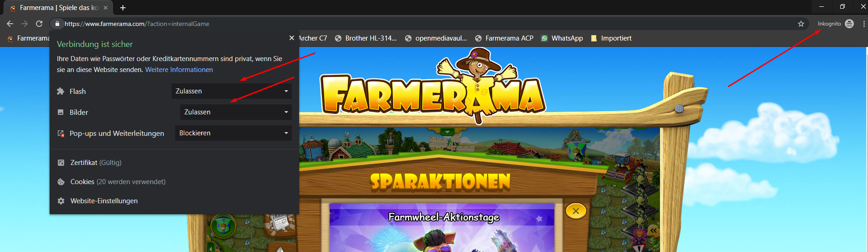Open Chrome's three-dot menu
The image size is (868, 252).
[863, 24]
